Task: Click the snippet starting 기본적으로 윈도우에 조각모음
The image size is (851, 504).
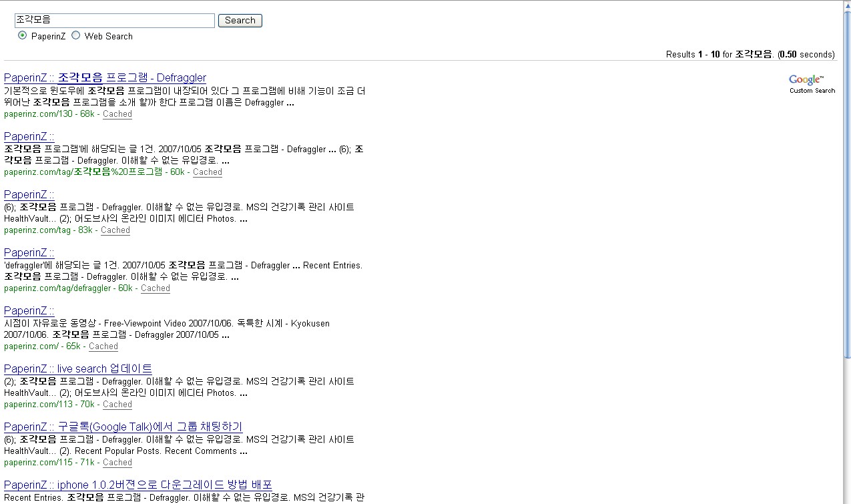Action: 185,97
